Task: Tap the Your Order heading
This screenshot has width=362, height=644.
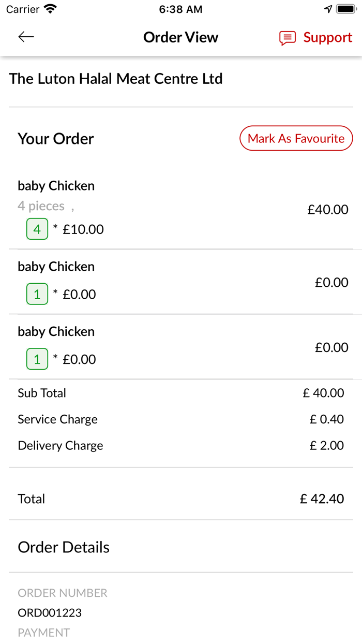Action: 56,139
